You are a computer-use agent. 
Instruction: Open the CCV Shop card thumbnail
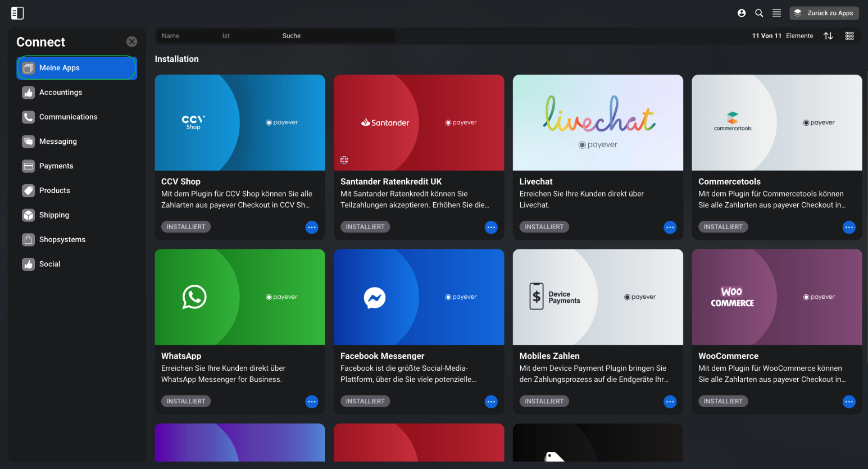[240, 122]
